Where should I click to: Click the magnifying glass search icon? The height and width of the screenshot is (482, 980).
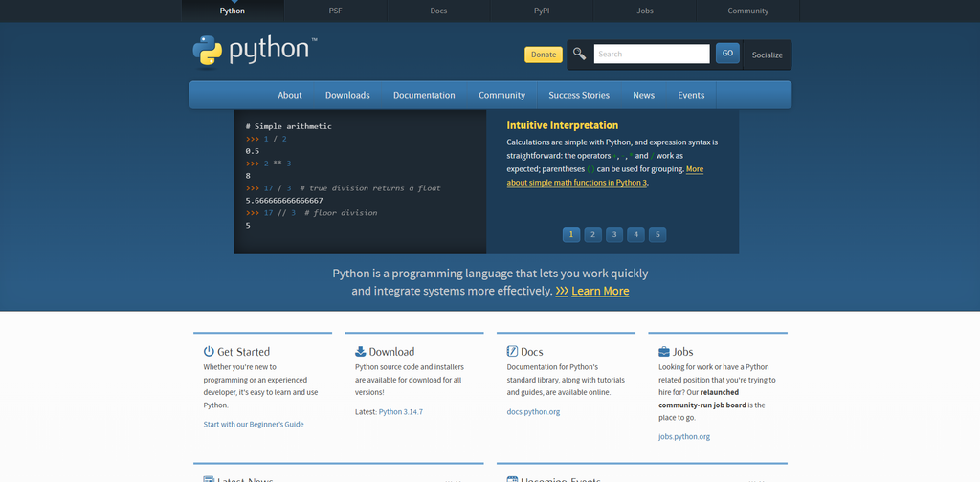(579, 54)
